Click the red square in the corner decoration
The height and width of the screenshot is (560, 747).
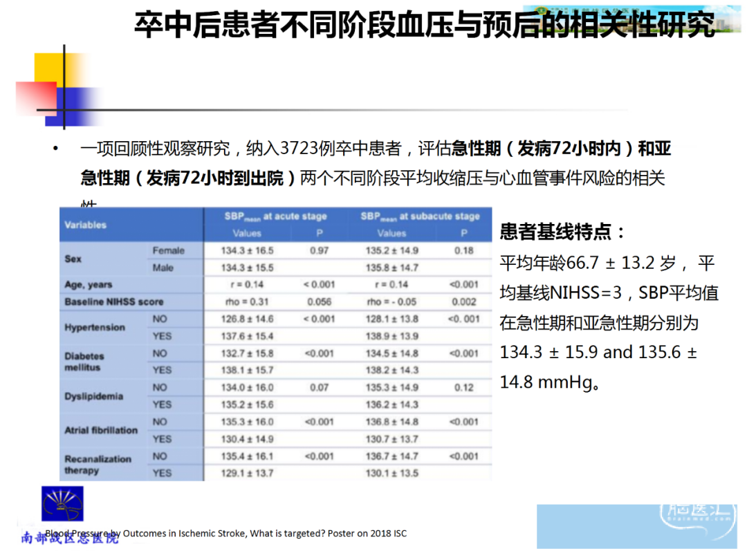click(35, 97)
